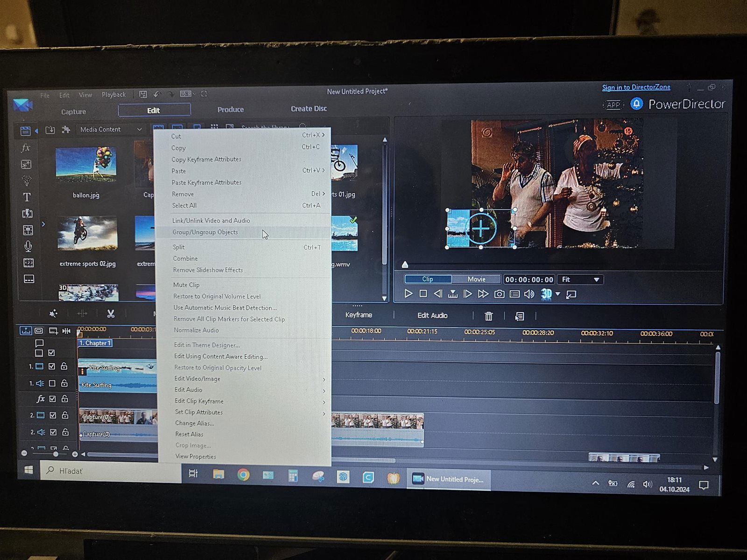Switch preview to Clip mode
Image resolution: width=747 pixels, height=560 pixels.
(x=428, y=279)
